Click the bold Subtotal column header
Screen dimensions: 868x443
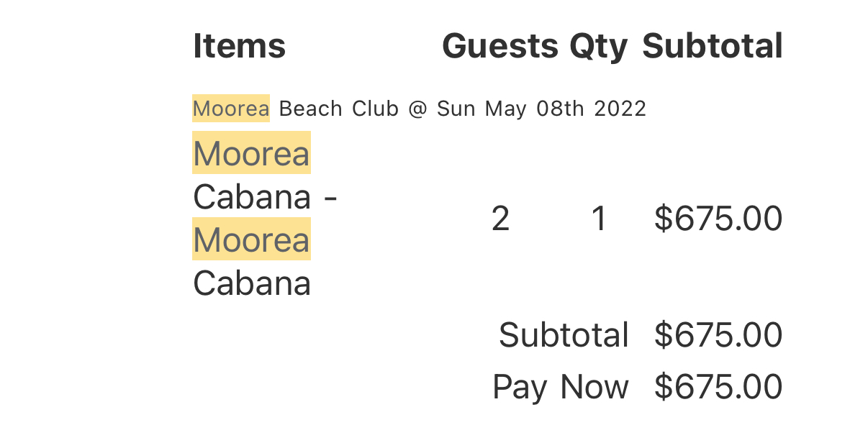[712, 47]
